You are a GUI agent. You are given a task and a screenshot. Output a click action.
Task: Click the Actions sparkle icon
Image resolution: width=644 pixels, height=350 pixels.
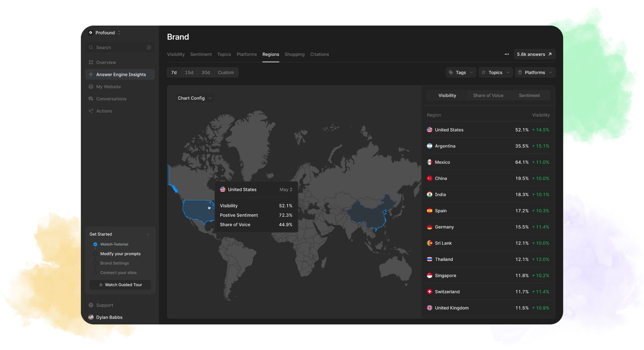click(x=91, y=111)
